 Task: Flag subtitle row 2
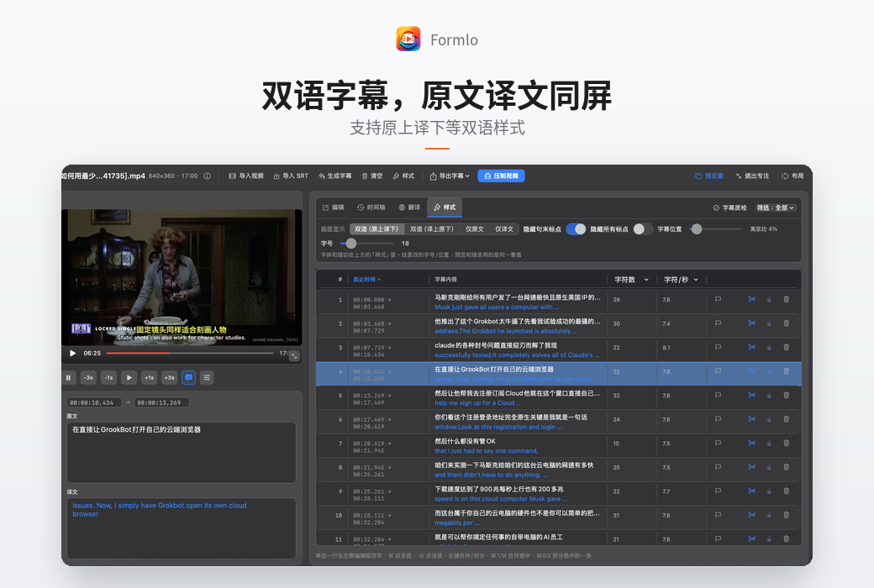point(718,323)
